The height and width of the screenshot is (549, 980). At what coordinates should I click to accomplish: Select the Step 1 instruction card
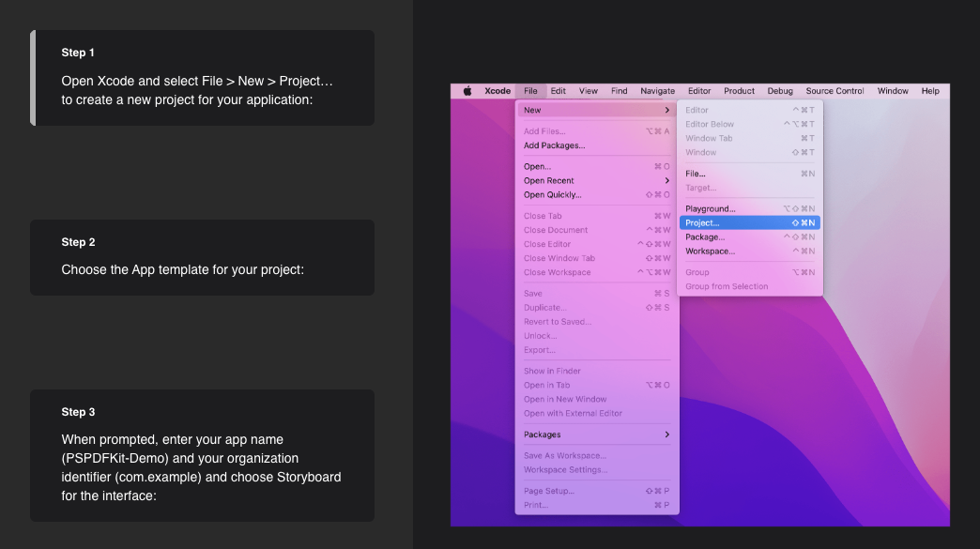(203, 78)
